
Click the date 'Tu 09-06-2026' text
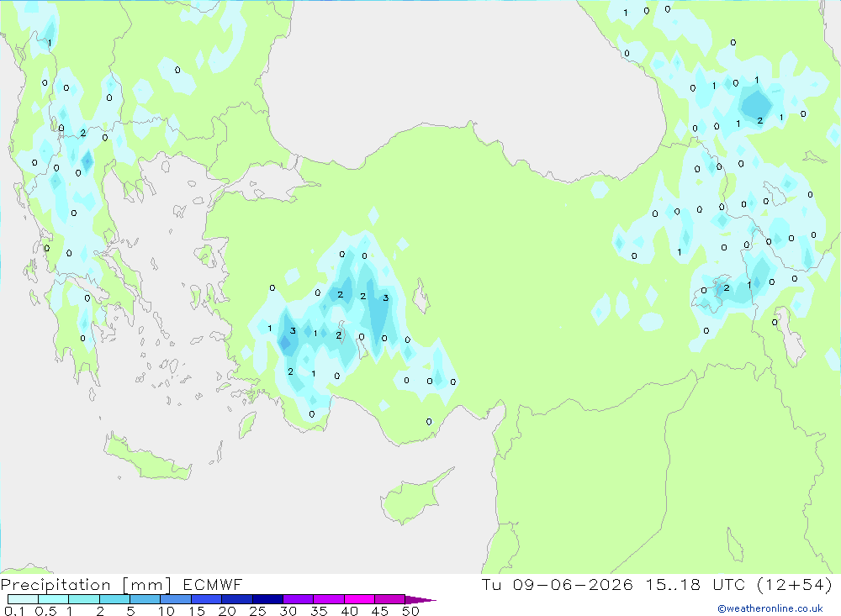[557, 584]
